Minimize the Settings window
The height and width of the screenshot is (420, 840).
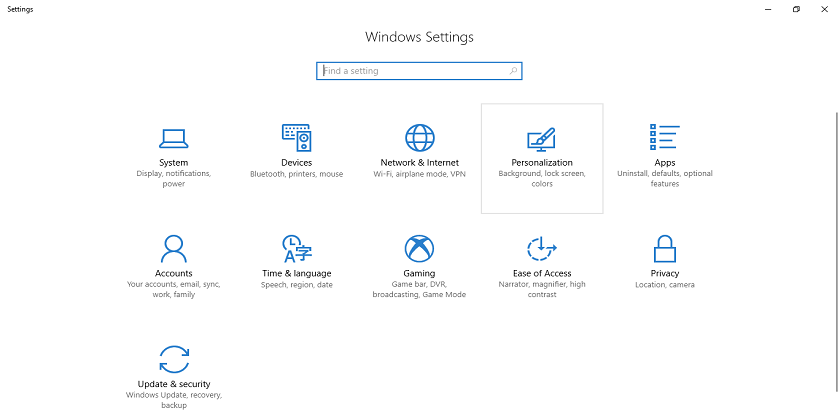coord(769,9)
